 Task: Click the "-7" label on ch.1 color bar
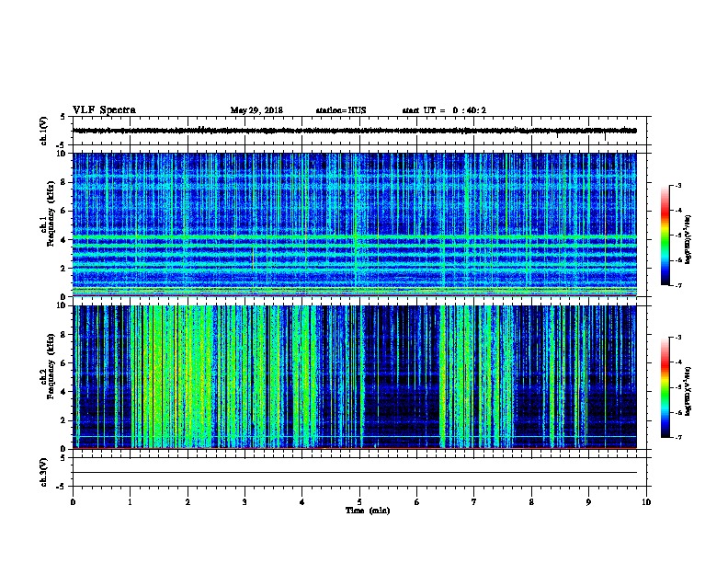[677, 285]
